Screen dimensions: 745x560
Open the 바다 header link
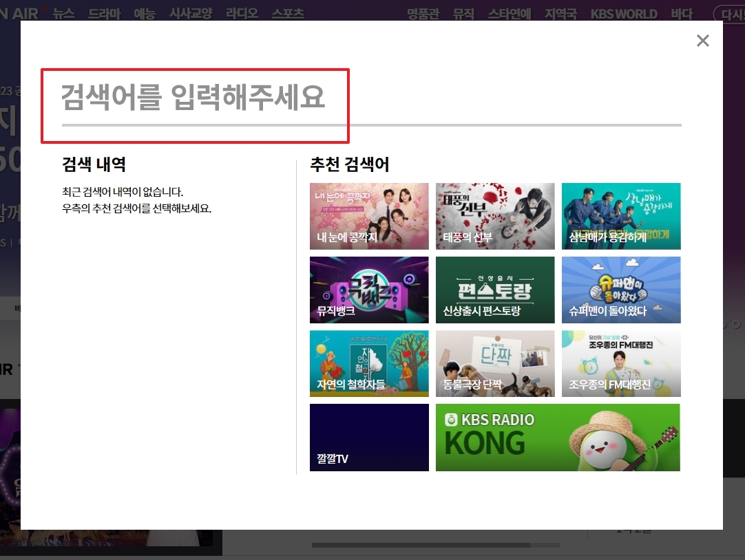point(682,14)
